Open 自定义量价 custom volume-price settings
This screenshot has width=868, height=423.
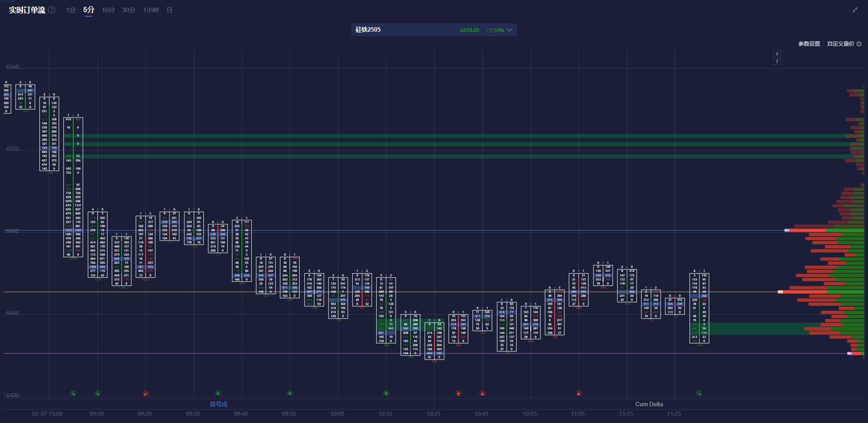[x=840, y=43]
